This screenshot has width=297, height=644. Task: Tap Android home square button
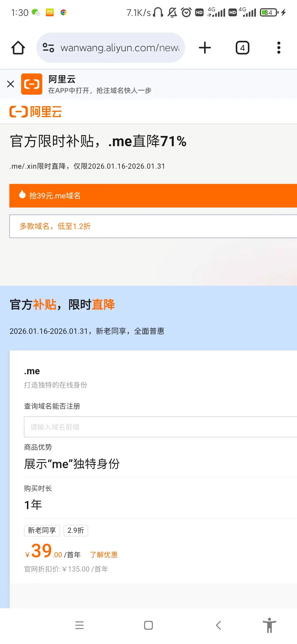click(148, 625)
